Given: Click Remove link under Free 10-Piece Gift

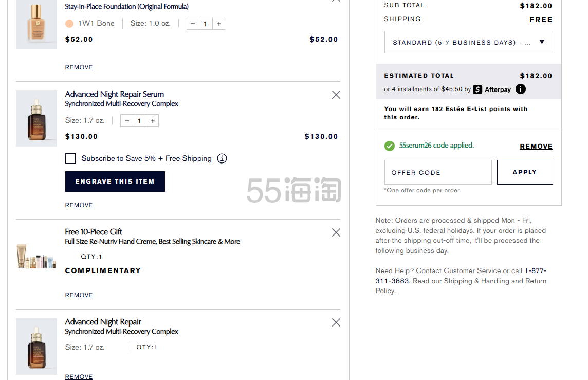Looking at the screenshot, I should pyautogui.click(x=79, y=295).
